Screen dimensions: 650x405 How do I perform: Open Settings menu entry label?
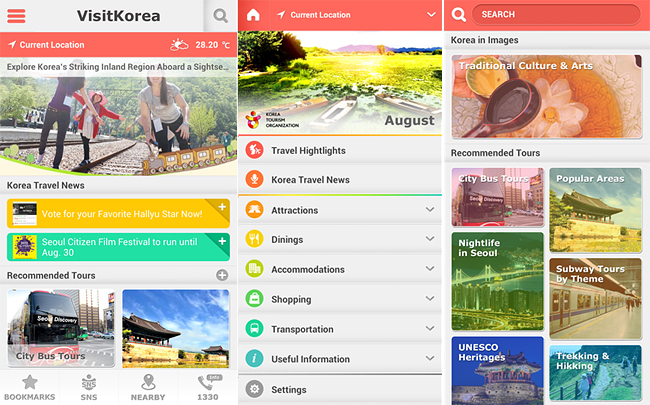[289, 390]
